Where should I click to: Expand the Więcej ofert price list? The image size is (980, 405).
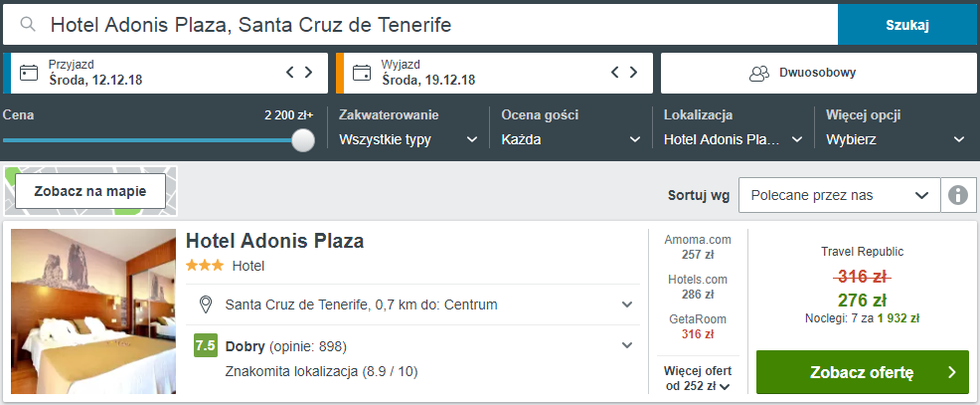[697, 378]
